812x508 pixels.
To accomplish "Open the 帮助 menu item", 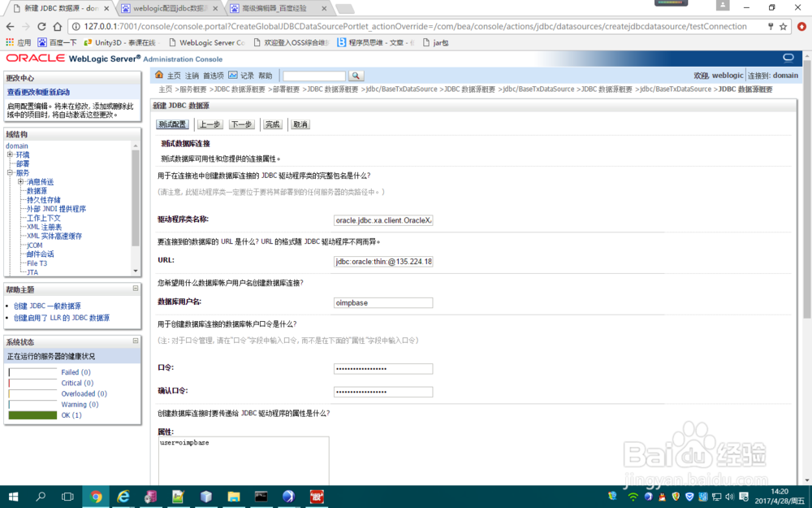I will point(266,76).
